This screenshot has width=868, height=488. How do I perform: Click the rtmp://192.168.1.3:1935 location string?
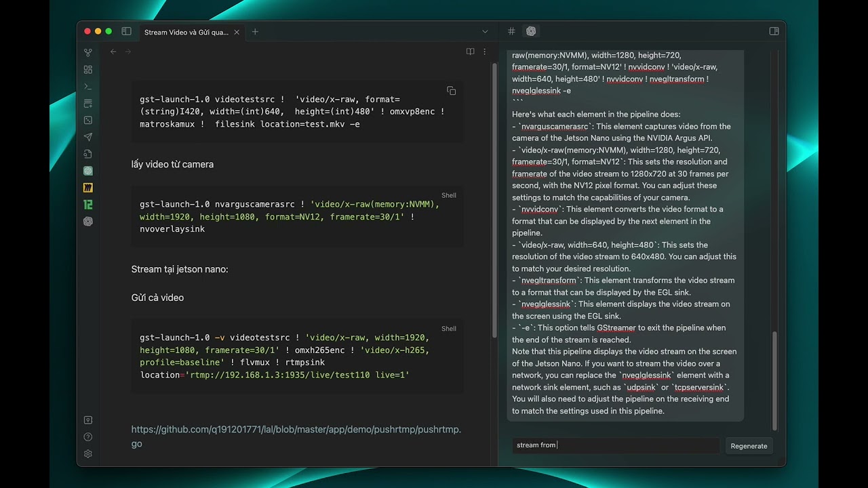tap(298, 375)
